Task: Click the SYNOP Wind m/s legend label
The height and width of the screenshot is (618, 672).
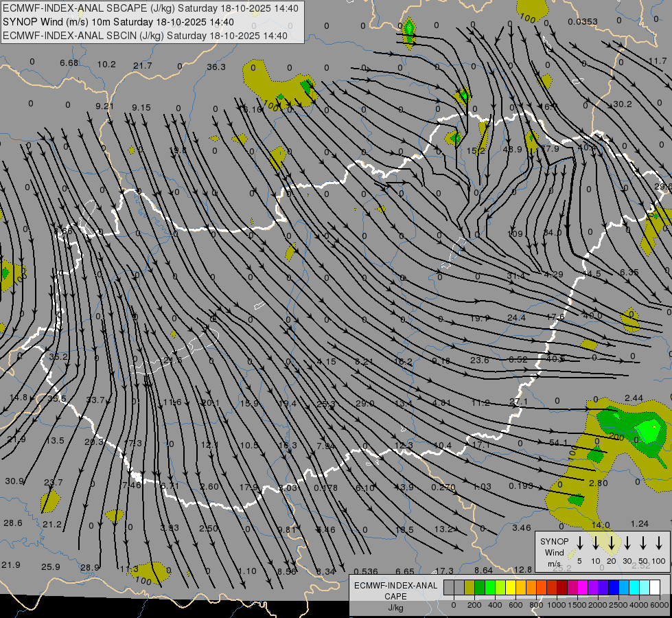Action: pos(555,552)
